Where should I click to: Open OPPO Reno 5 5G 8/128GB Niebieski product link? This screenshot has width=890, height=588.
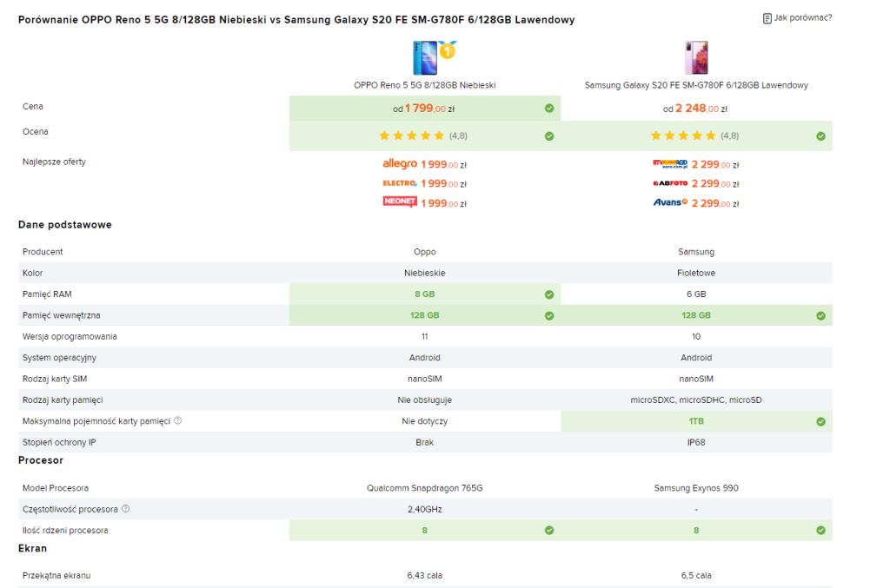424,85
